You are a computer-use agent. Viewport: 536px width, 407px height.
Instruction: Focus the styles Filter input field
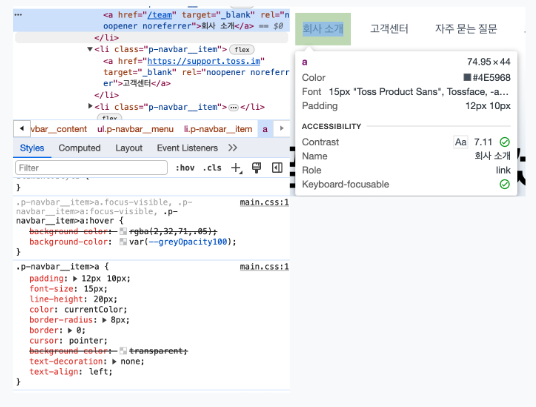pyautogui.click(x=91, y=168)
